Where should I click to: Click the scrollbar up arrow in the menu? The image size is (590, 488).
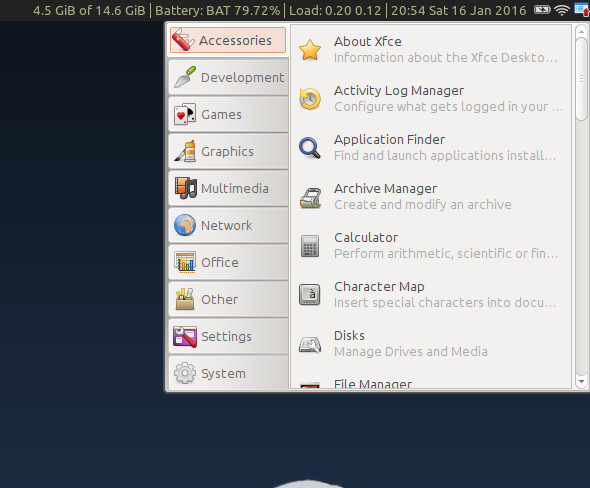581,31
